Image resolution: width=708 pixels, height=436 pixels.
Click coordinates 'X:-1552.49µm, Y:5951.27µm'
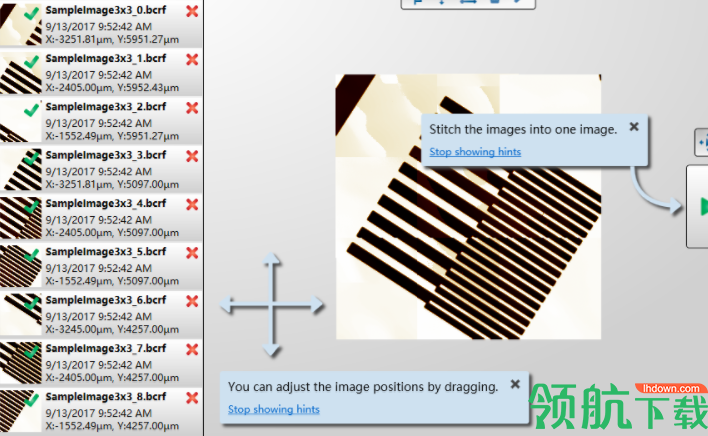112,136
